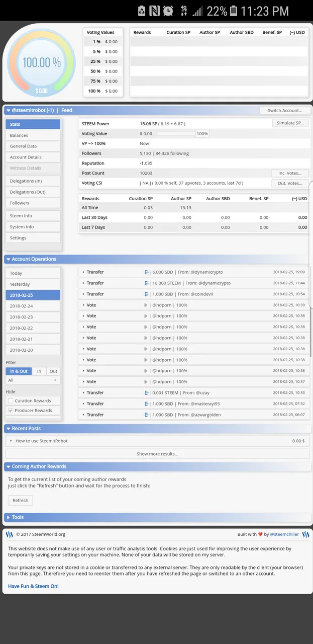
Task: Open the Settings tab in the sidebar
Action: [x=33, y=238]
